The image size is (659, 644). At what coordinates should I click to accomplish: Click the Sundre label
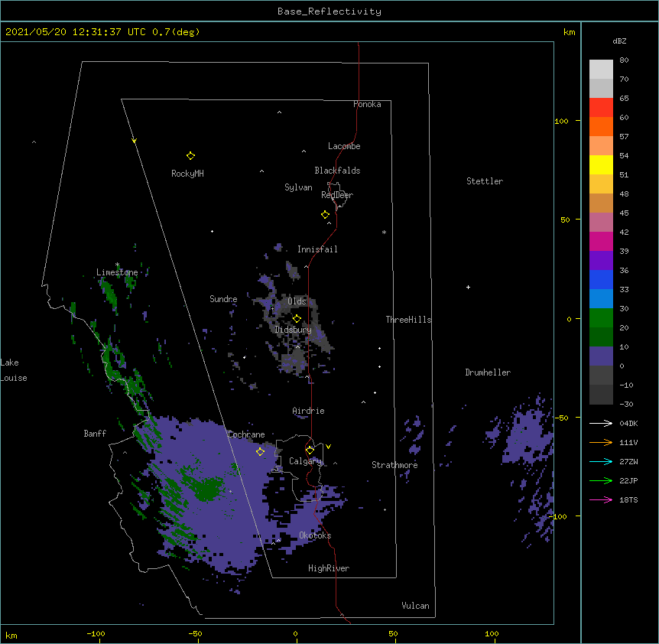tap(223, 299)
